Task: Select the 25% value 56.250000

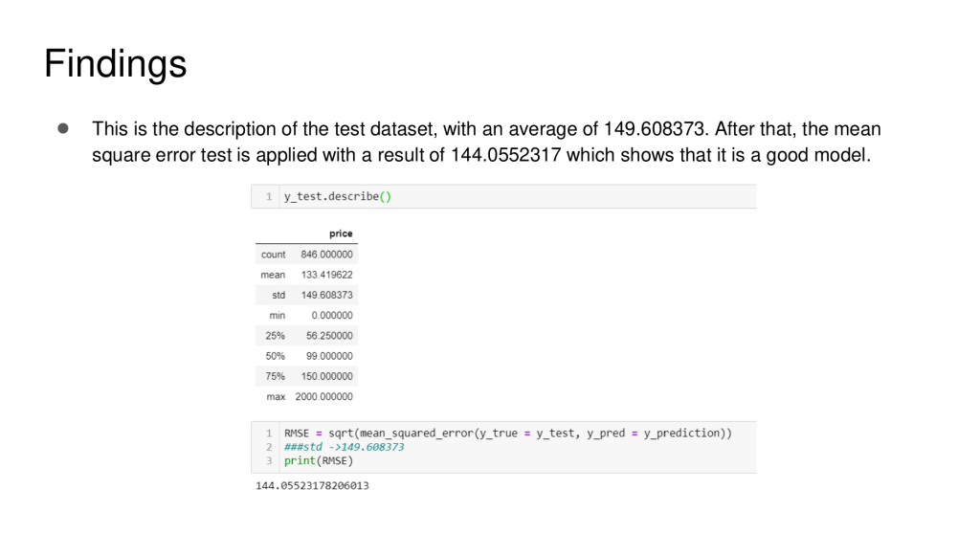Action: pyautogui.click(x=329, y=336)
